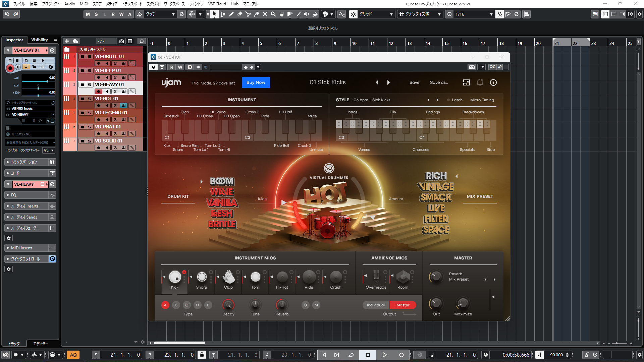The image size is (644, 362).
Task: Click Save as... in plugin header
Action: tap(439, 82)
